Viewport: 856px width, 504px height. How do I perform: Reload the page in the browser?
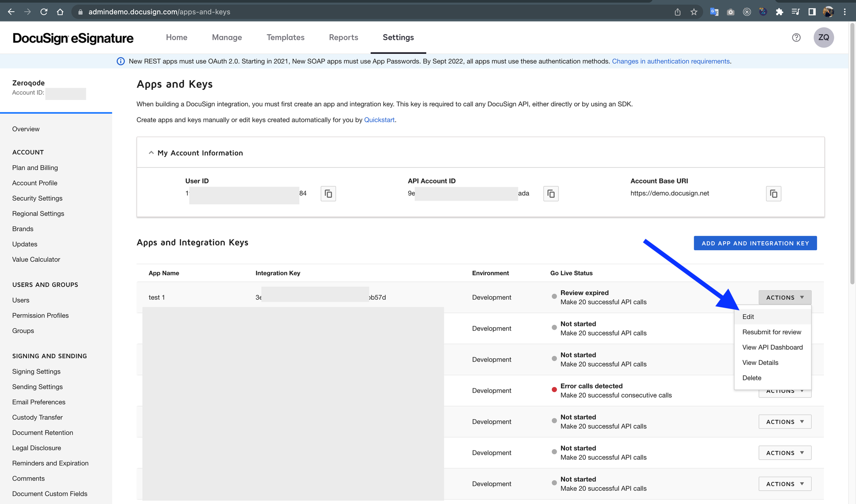pos(44,12)
